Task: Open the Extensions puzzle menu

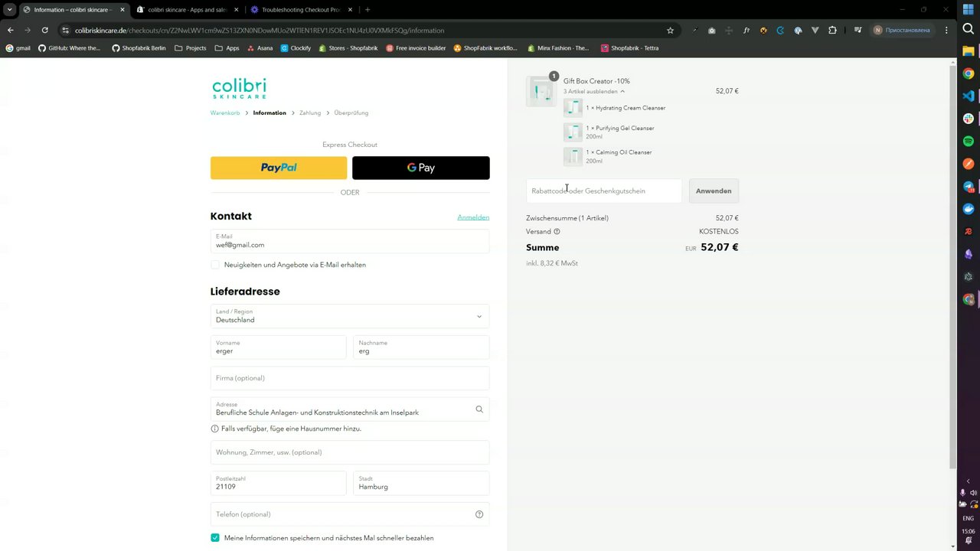Action: click(x=832, y=30)
